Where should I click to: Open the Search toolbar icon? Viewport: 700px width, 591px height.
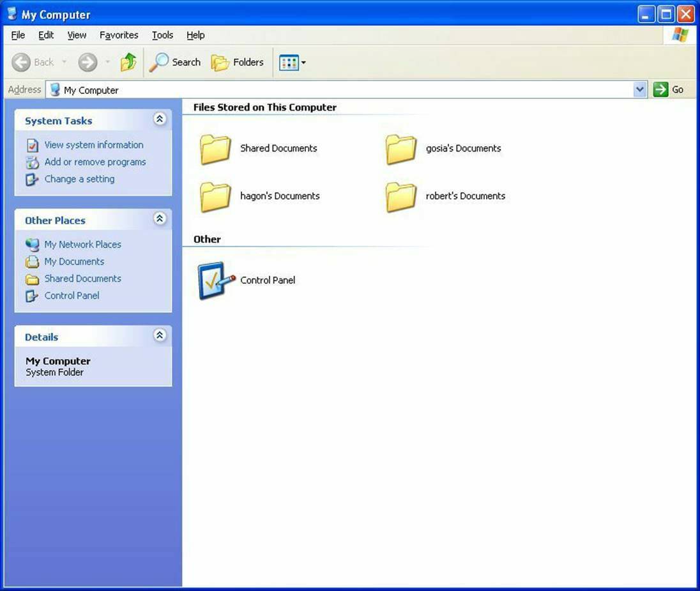pyautogui.click(x=174, y=62)
